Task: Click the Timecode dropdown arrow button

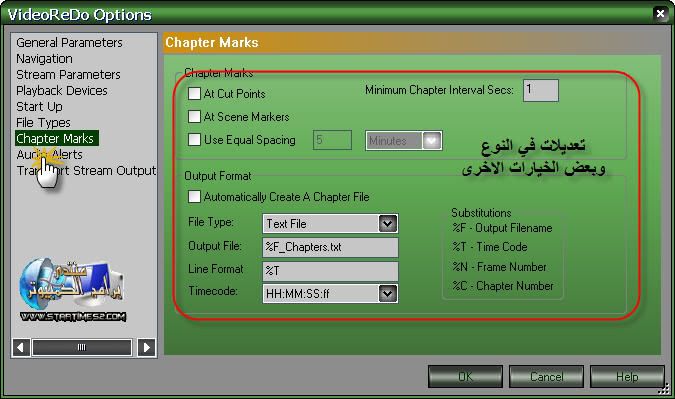Action: pos(387,294)
